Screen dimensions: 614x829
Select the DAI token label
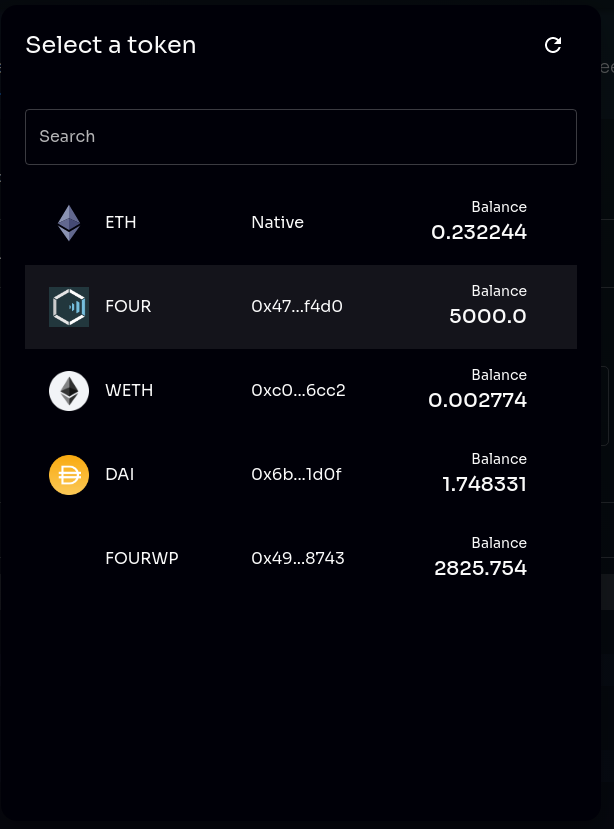(119, 475)
